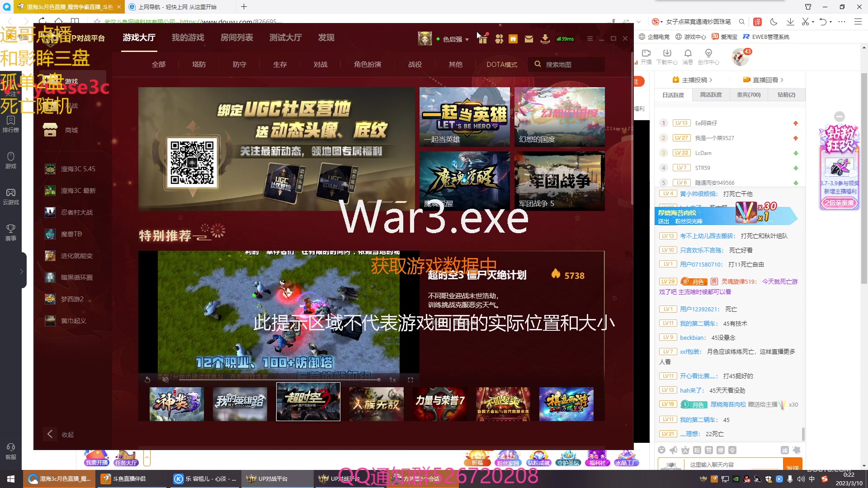This screenshot has width=868, height=488.
Task: Open the Windows Start menu
Action: click(x=11, y=479)
